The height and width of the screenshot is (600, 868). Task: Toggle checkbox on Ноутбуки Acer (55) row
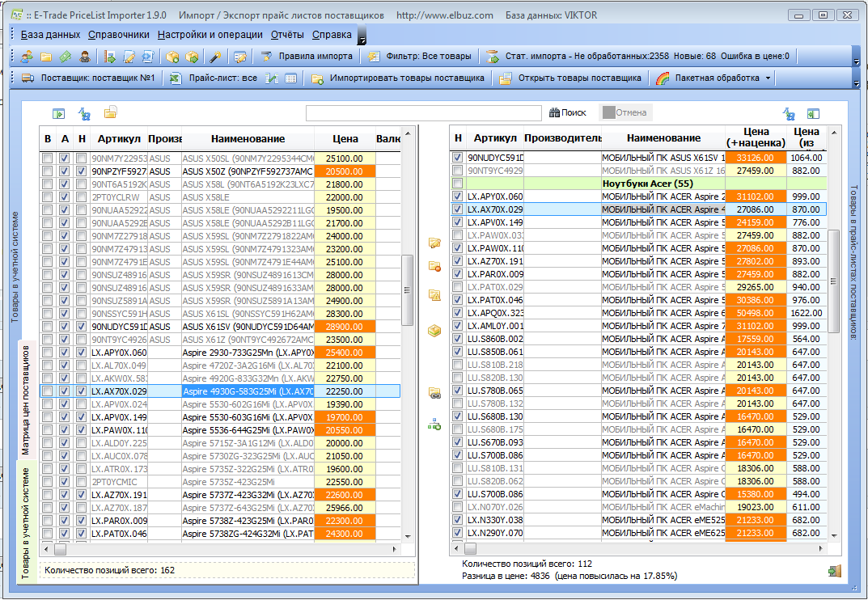[x=457, y=184]
